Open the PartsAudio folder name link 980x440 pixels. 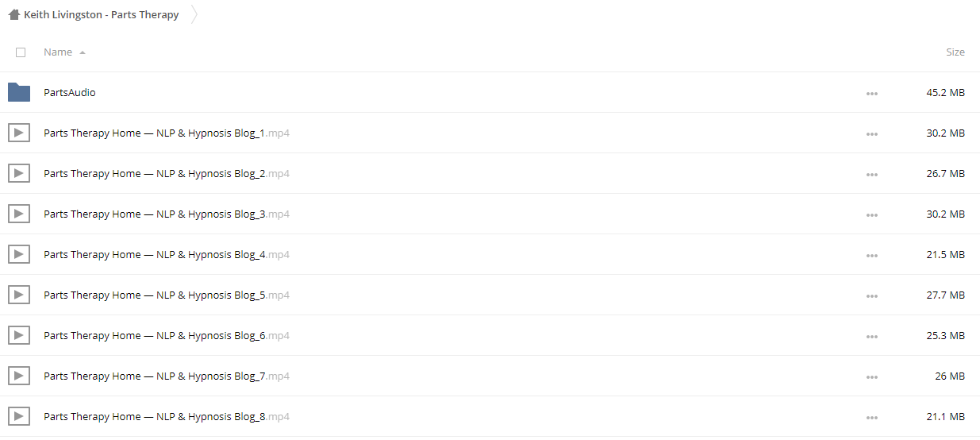coord(70,92)
